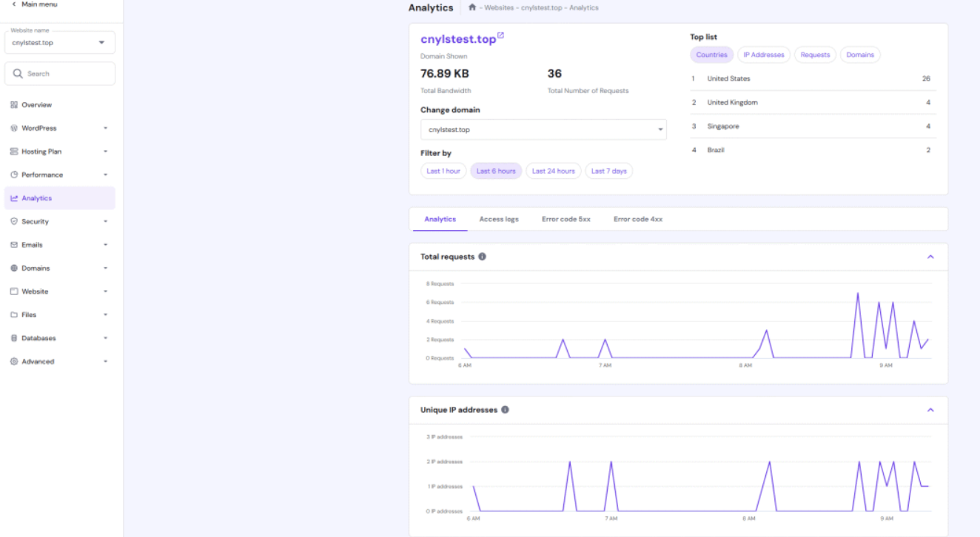This screenshot has height=537, width=980.
Task: Click the Security shield icon
Action: coord(14,221)
